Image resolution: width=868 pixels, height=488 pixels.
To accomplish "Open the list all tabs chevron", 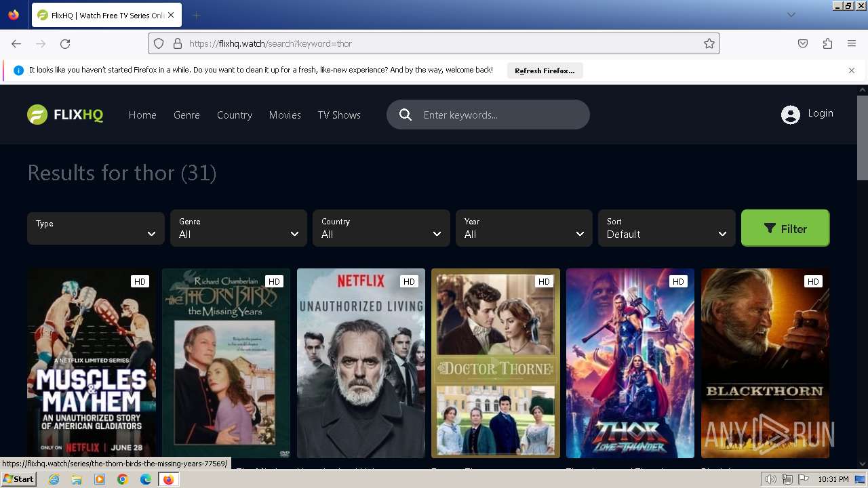I will point(791,15).
